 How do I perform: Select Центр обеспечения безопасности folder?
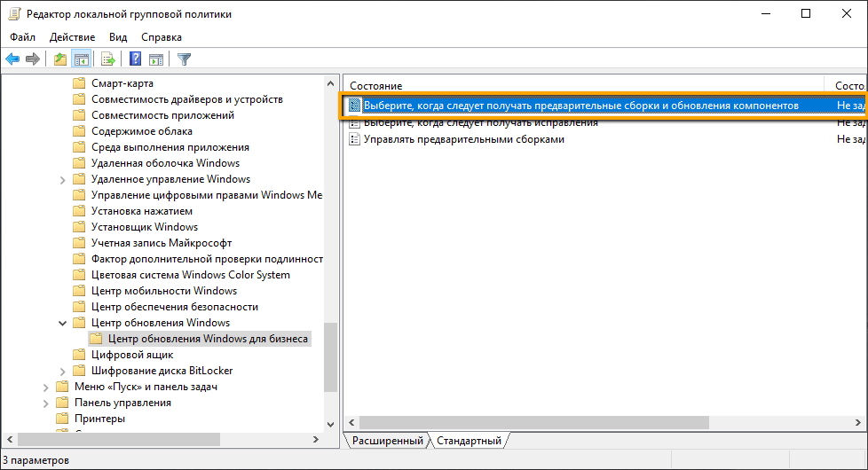pyautogui.click(x=174, y=307)
